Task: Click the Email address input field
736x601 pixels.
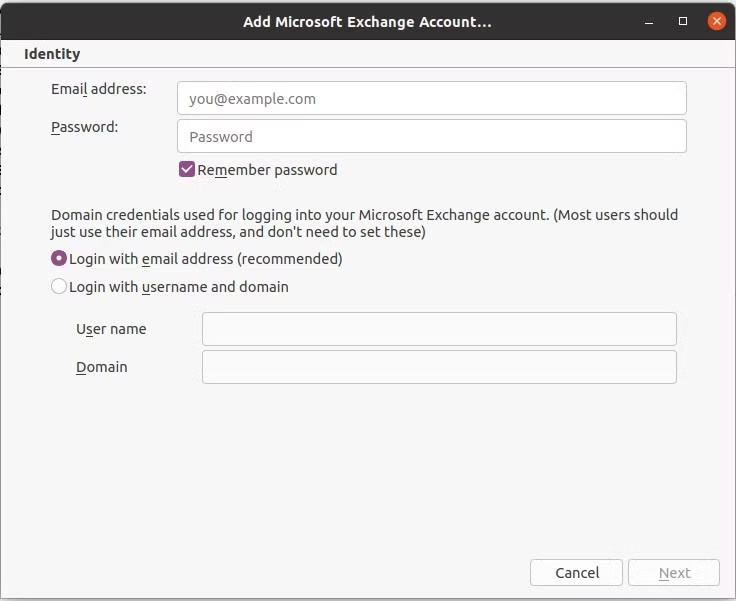Action: (x=431, y=98)
